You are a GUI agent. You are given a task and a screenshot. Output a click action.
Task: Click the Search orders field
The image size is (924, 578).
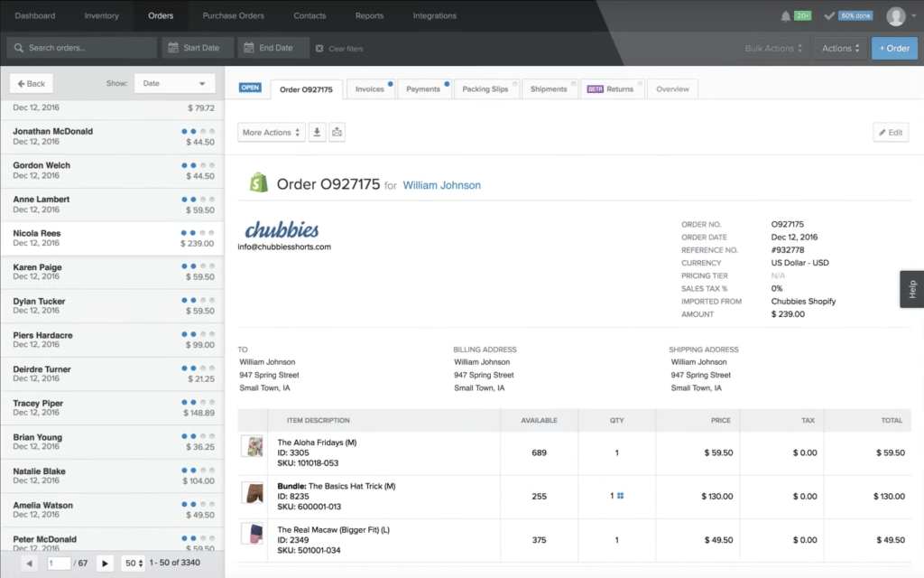[x=82, y=48]
